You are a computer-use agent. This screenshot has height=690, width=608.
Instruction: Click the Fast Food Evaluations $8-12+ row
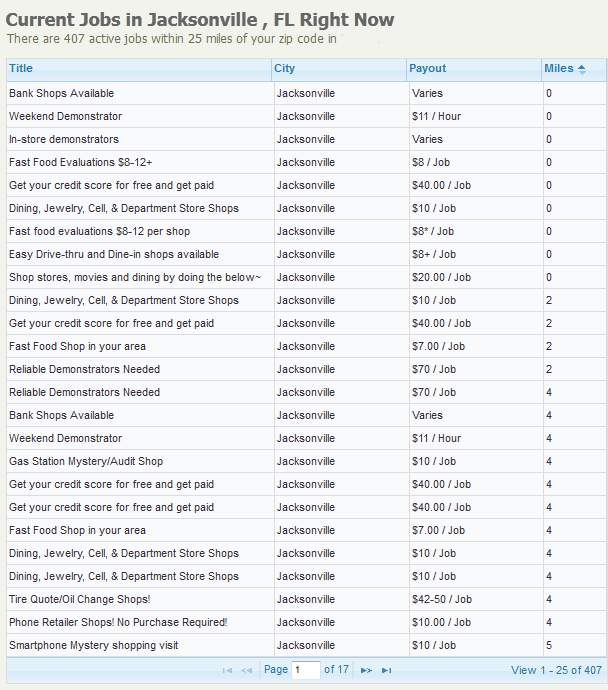click(81, 162)
